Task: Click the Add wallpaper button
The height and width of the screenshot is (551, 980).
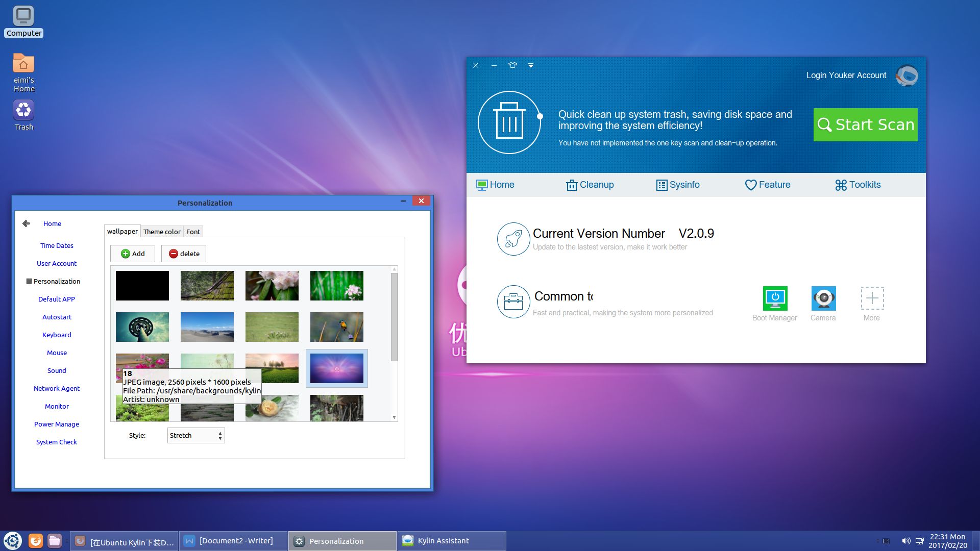Action: [x=133, y=254]
